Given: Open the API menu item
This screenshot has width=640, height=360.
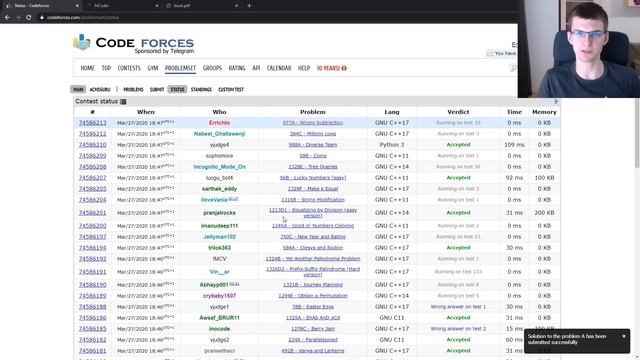Looking at the screenshot, I should pos(256,68).
